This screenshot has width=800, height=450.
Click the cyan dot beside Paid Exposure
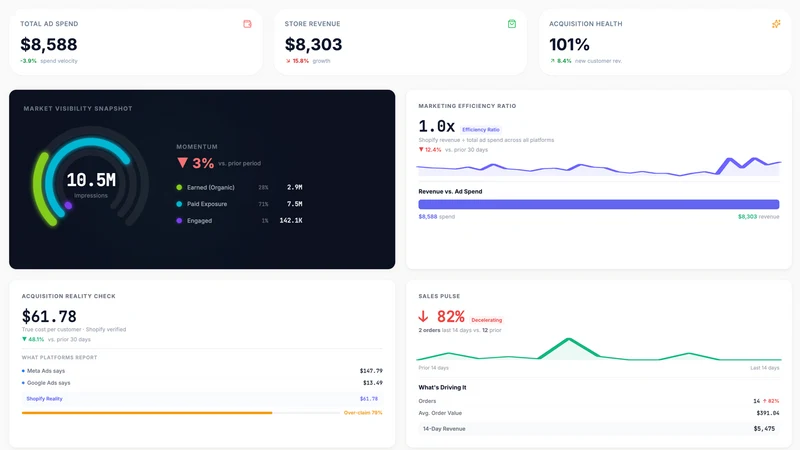point(179,204)
